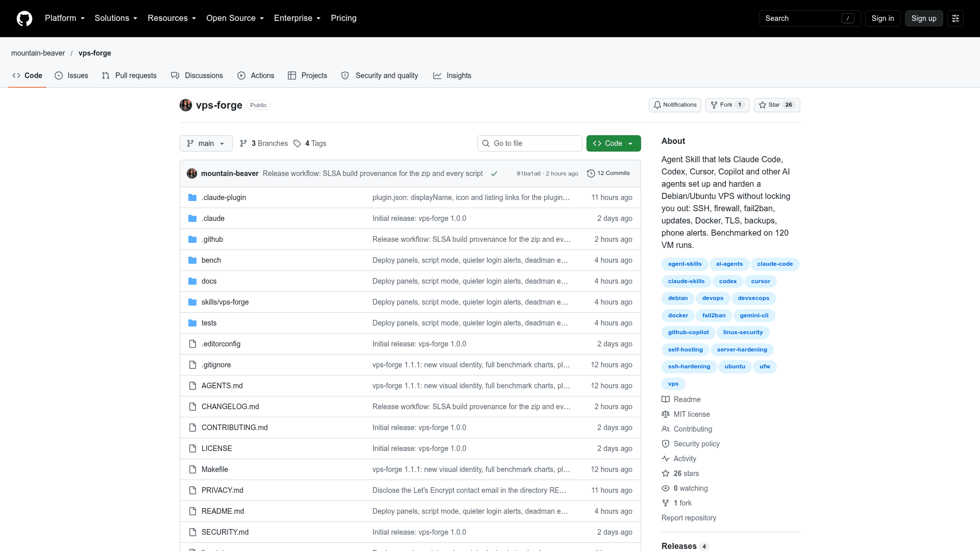Open the appearance settings icon beside Sign up
980x551 pixels.
(955, 18)
